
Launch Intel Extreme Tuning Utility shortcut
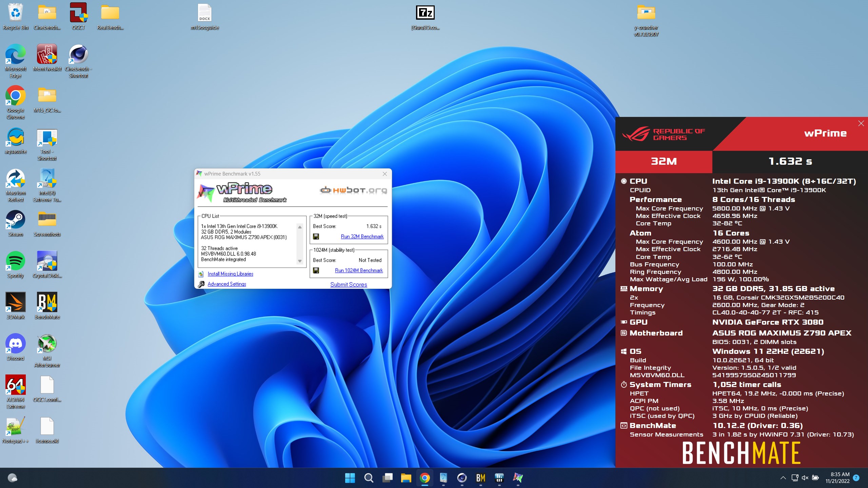[x=47, y=185]
